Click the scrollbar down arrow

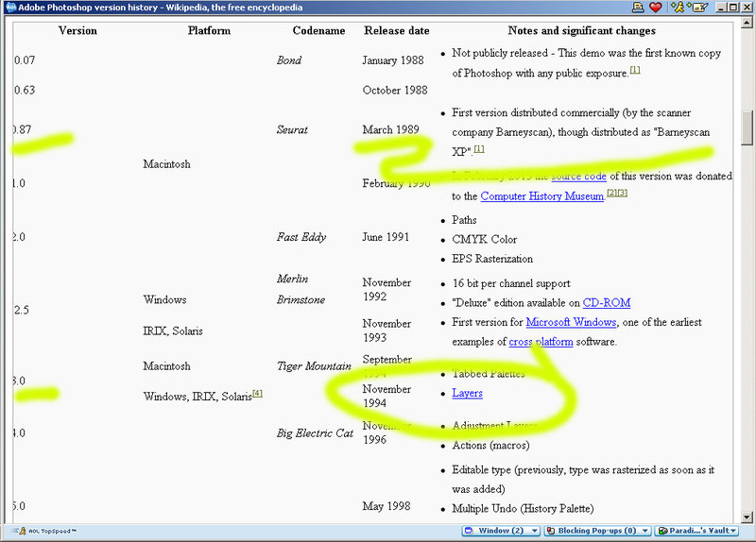pyautogui.click(x=747, y=517)
